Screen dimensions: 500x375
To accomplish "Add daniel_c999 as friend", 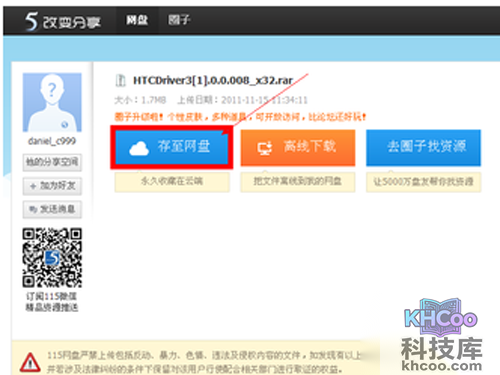I will [x=52, y=186].
